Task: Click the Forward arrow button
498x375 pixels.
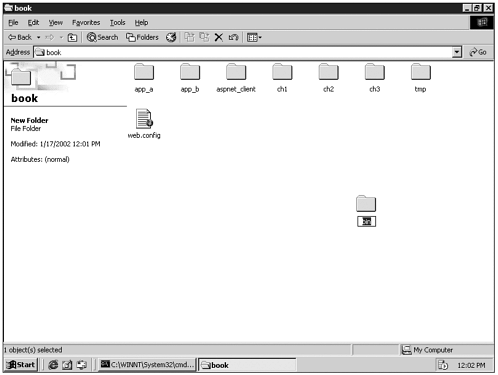Action: tap(49, 37)
